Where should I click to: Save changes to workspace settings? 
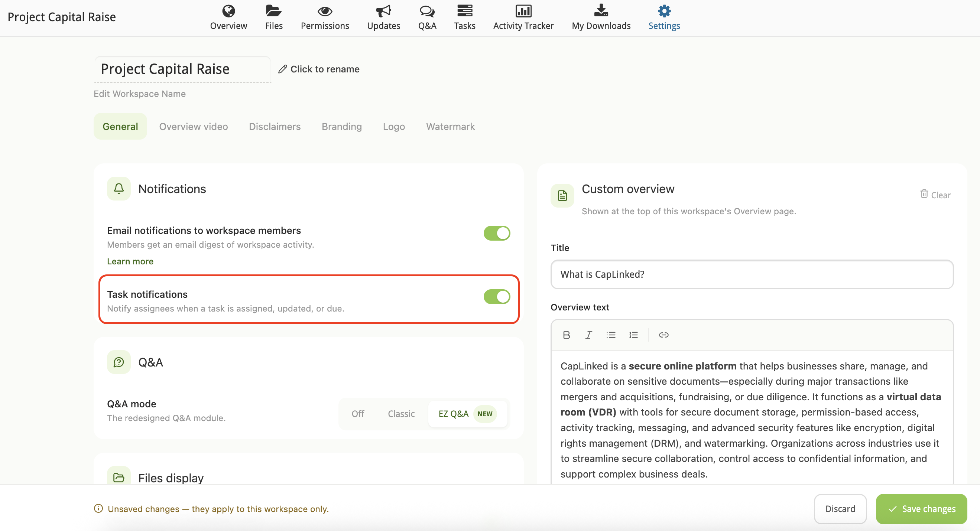(921, 509)
